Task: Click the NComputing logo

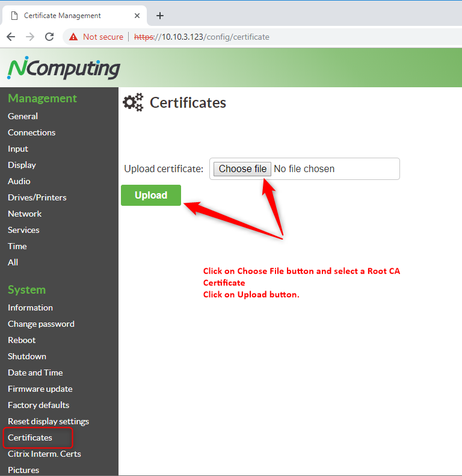Action: click(x=64, y=67)
